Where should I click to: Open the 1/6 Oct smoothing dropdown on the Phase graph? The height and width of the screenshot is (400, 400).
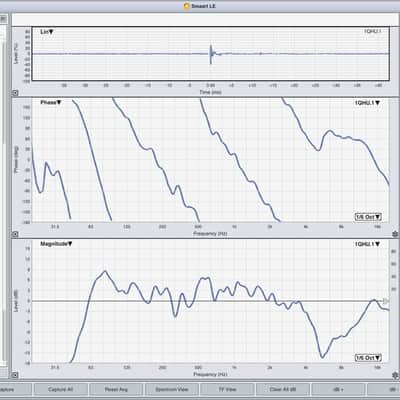(368, 217)
